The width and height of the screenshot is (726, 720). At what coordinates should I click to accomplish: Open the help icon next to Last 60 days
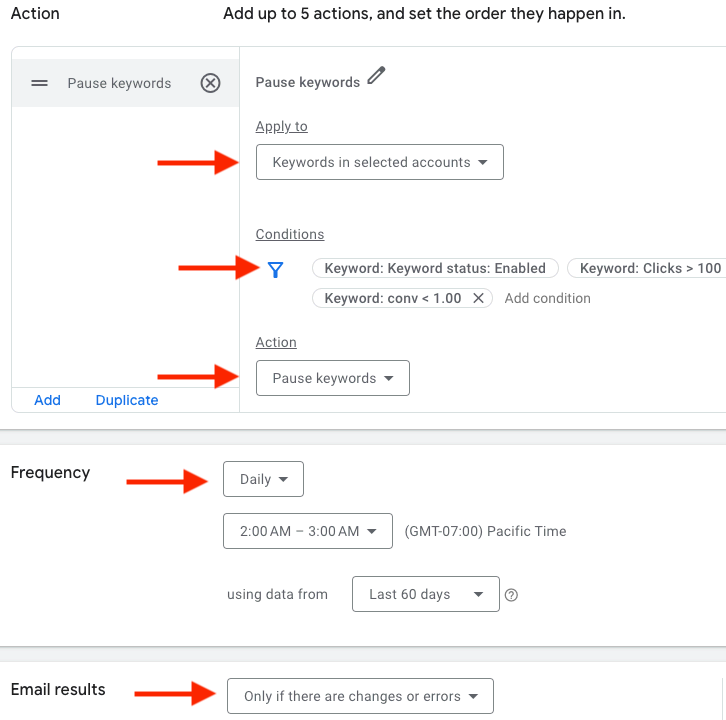(511, 594)
